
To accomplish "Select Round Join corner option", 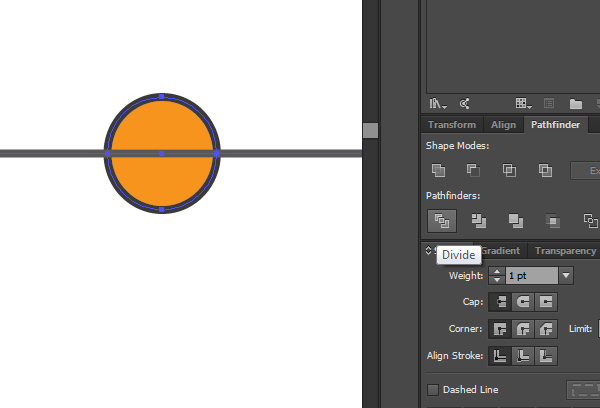I will coord(522,328).
